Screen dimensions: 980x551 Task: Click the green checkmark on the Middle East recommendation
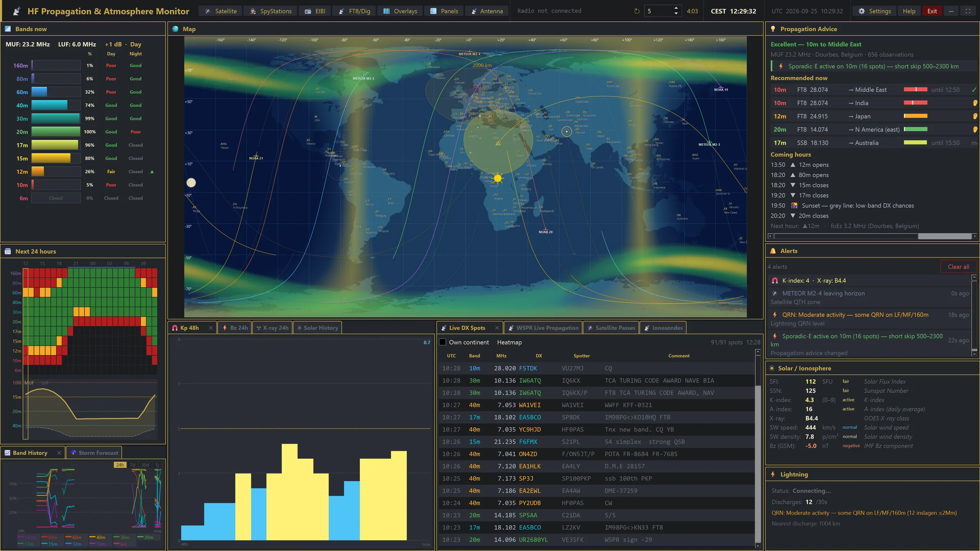974,90
